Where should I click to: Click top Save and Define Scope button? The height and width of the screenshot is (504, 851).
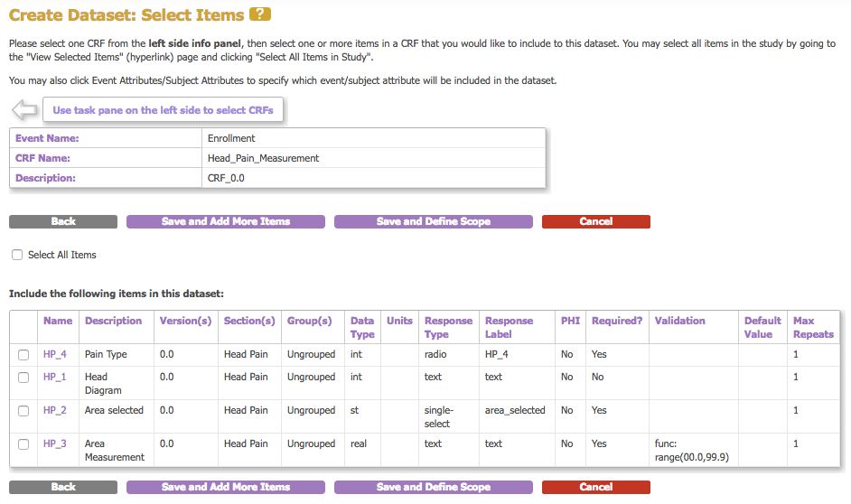tap(434, 221)
